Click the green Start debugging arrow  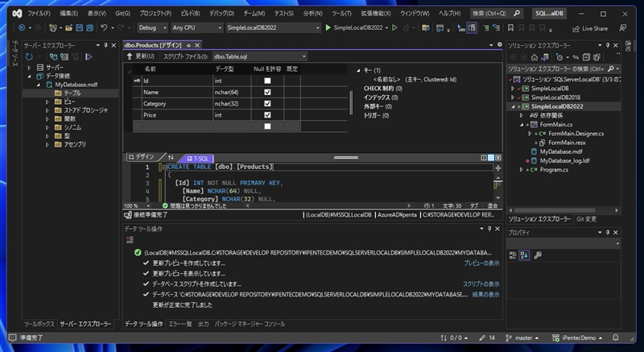(328, 28)
